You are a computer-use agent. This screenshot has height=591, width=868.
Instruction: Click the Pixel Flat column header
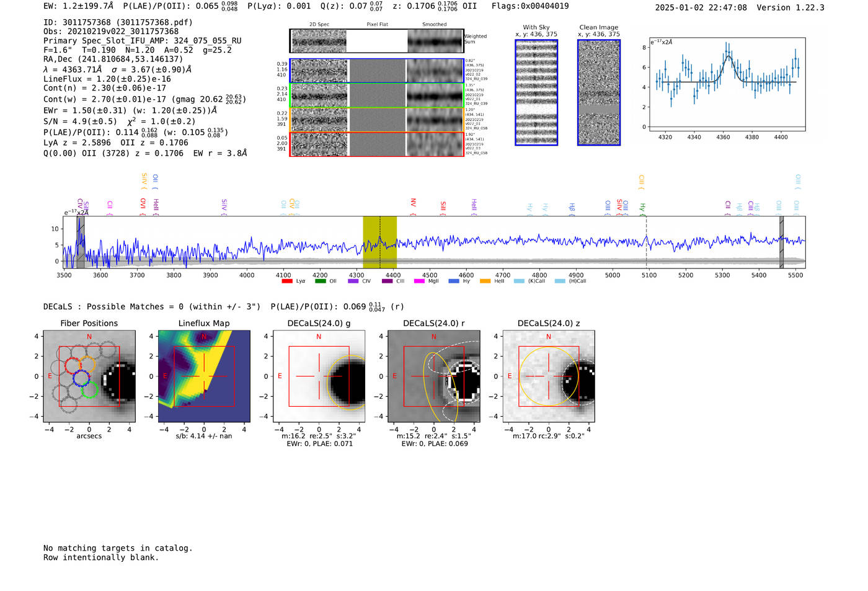click(377, 25)
